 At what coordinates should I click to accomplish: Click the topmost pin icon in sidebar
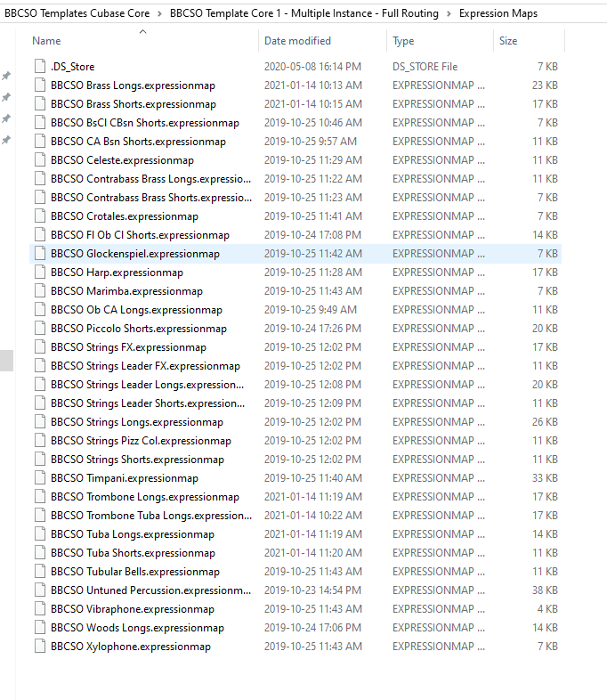(x=6, y=76)
